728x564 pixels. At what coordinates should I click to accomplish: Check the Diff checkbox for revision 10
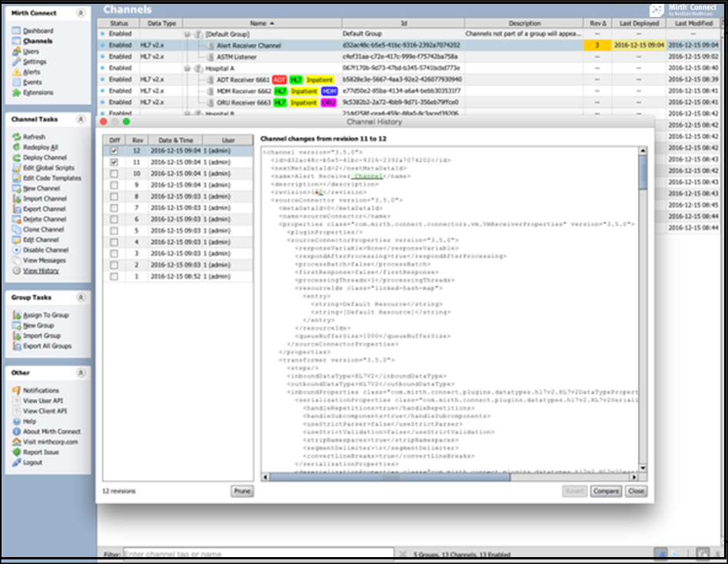[114, 174]
